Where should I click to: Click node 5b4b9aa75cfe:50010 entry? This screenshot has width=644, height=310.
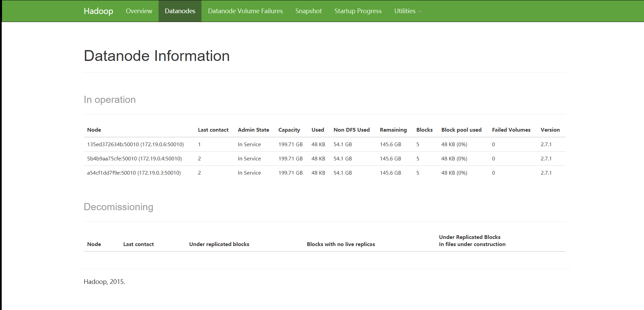pos(134,159)
